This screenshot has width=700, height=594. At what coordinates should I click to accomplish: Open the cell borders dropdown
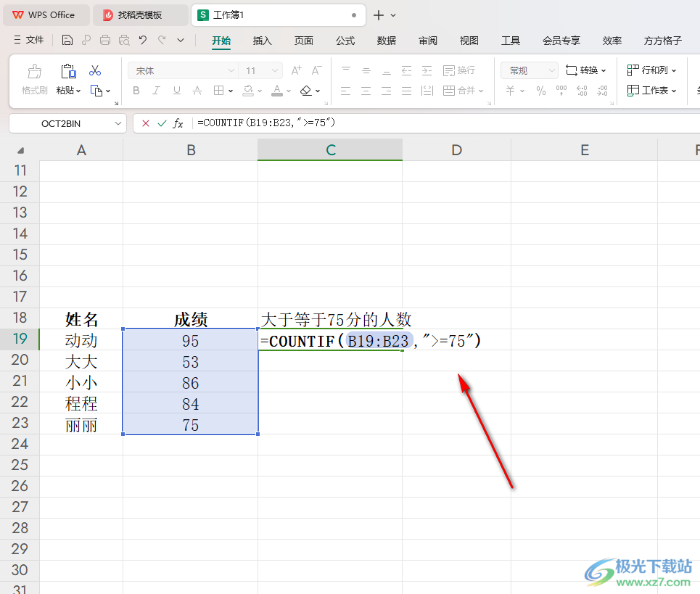click(231, 91)
